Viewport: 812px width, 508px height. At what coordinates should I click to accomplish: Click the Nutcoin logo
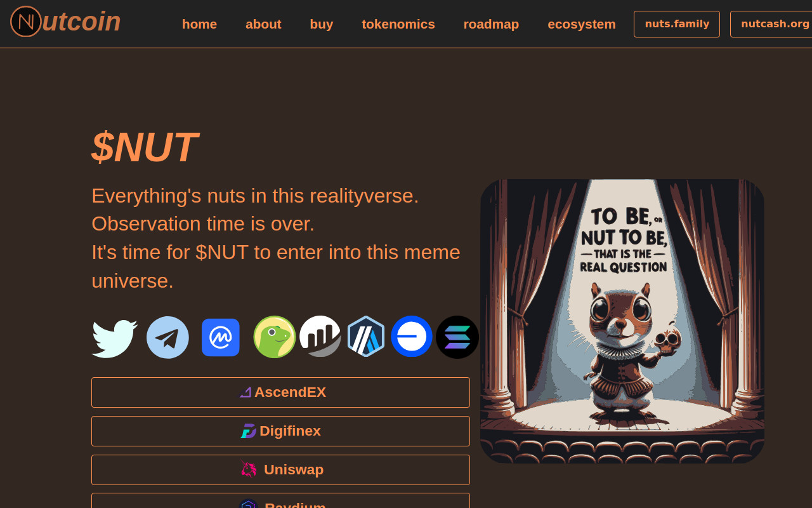(x=65, y=22)
